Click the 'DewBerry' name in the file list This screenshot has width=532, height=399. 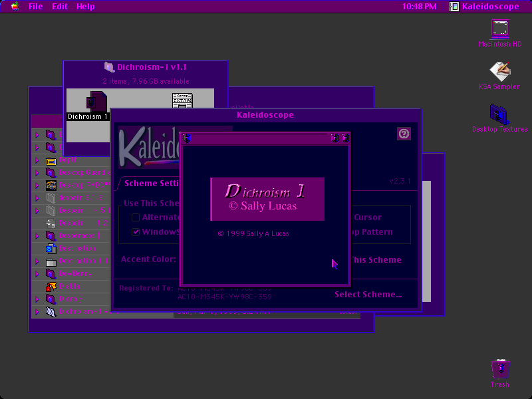(76, 274)
